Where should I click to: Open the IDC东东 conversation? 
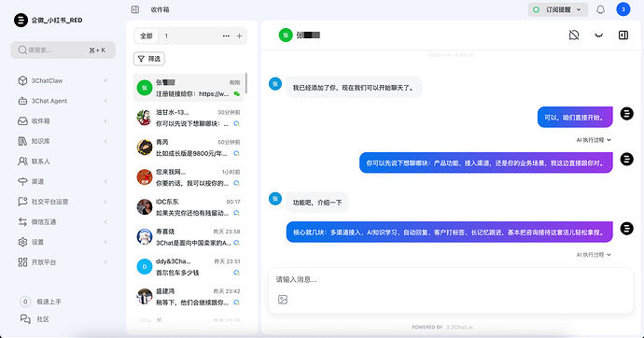point(189,207)
